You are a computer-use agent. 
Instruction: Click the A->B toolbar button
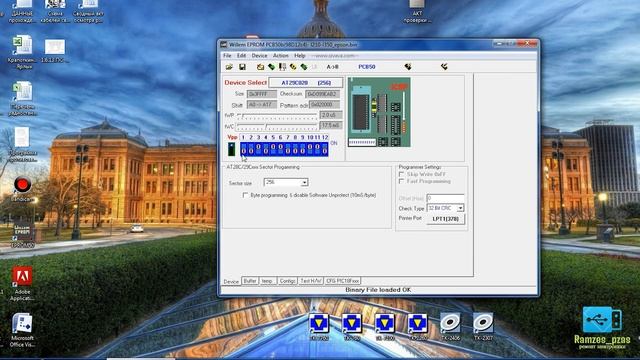[x=332, y=67]
